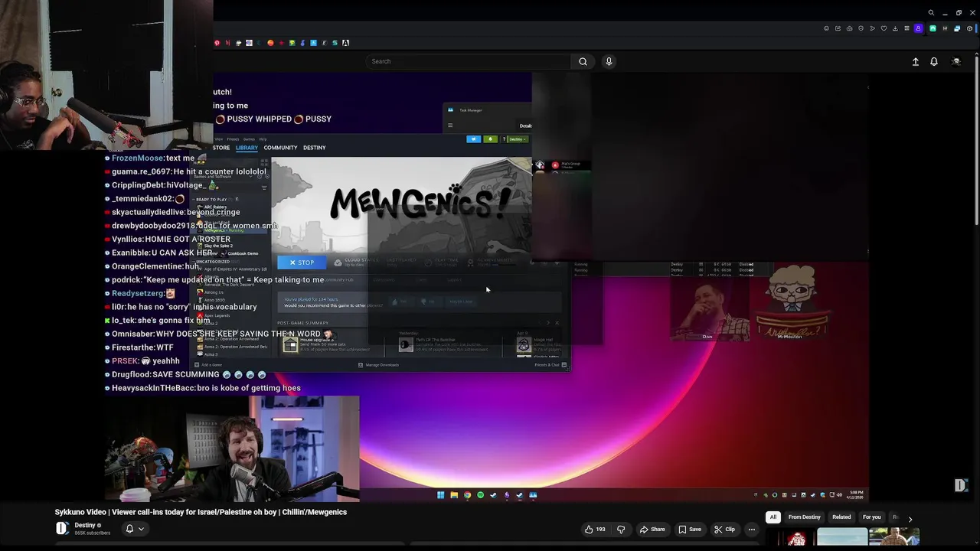Open the bookmark with the letter A icon
This screenshot has height=551, width=980.
pos(345,43)
